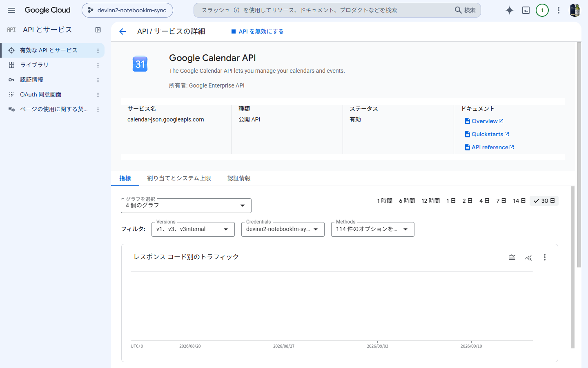Collapse the API とサービス side panel
The image size is (588, 368).
tap(98, 30)
